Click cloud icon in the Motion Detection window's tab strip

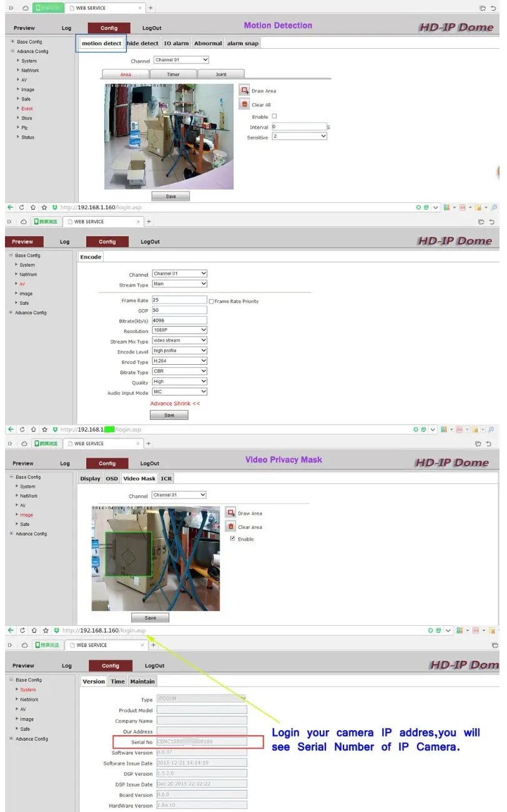click(24, 8)
